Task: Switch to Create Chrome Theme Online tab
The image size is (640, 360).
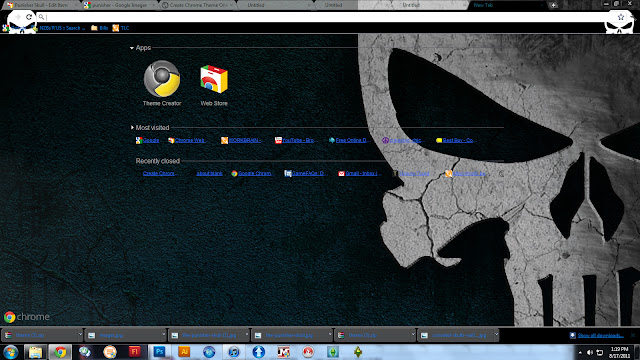Action: [198, 5]
